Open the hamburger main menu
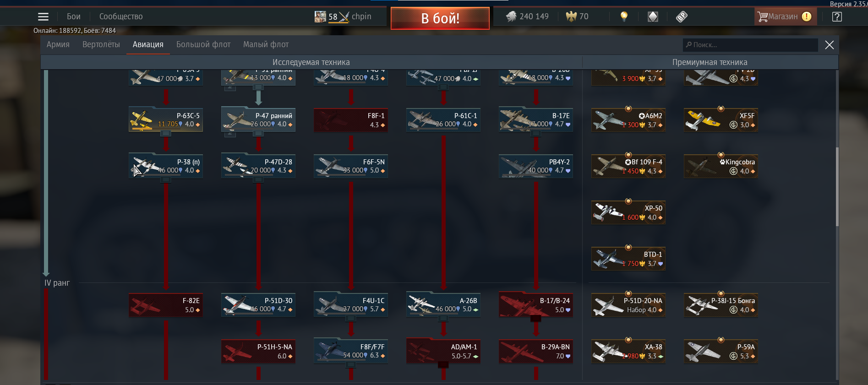This screenshot has height=385, width=868. coord(43,17)
